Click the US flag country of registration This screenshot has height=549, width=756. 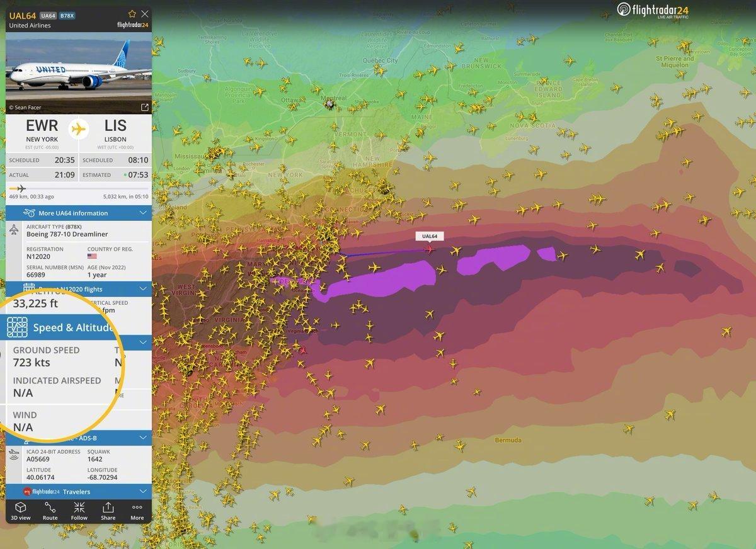(x=92, y=257)
